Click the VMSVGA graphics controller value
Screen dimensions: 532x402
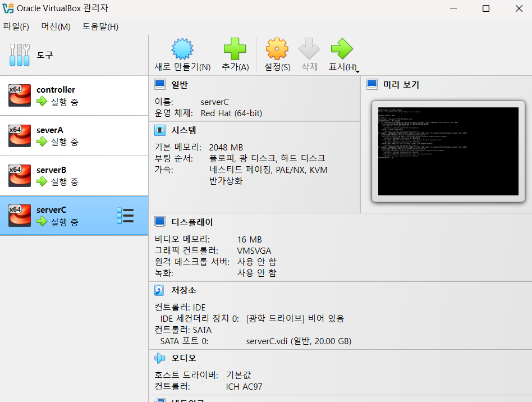tap(254, 250)
